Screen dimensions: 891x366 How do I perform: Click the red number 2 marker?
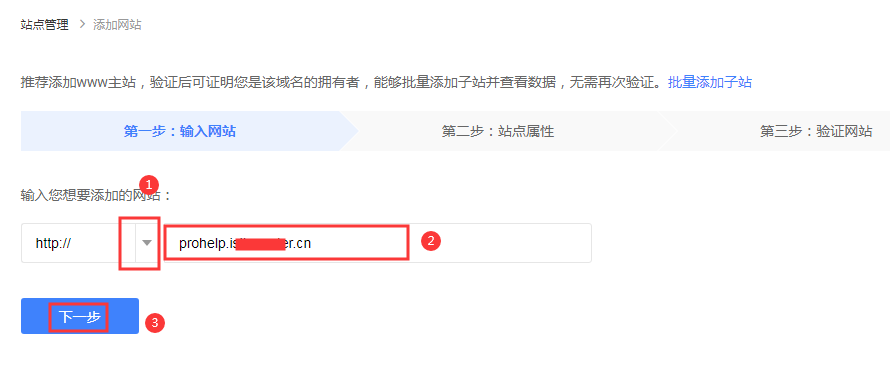[x=431, y=241]
